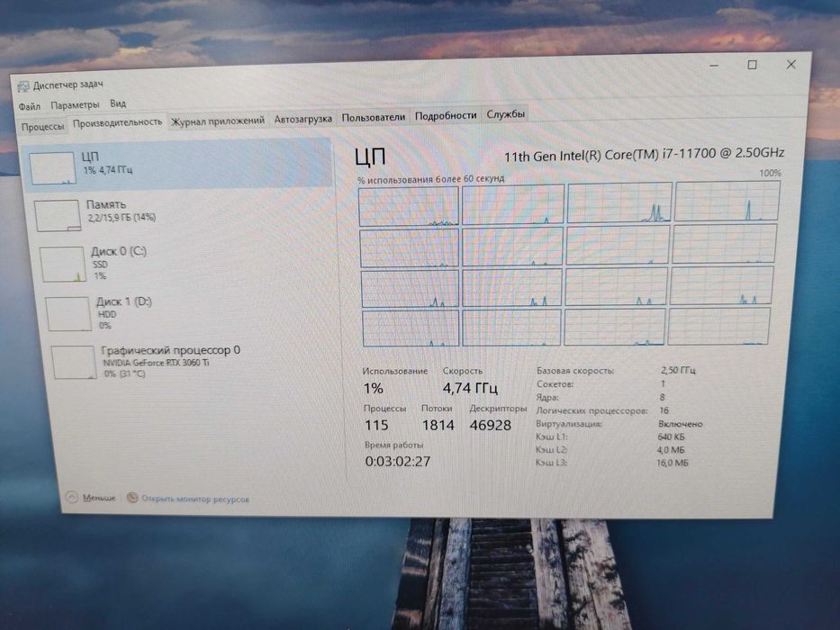The height and width of the screenshot is (630, 840).
Task: Select the ЦП performance item
Action: 178,164
